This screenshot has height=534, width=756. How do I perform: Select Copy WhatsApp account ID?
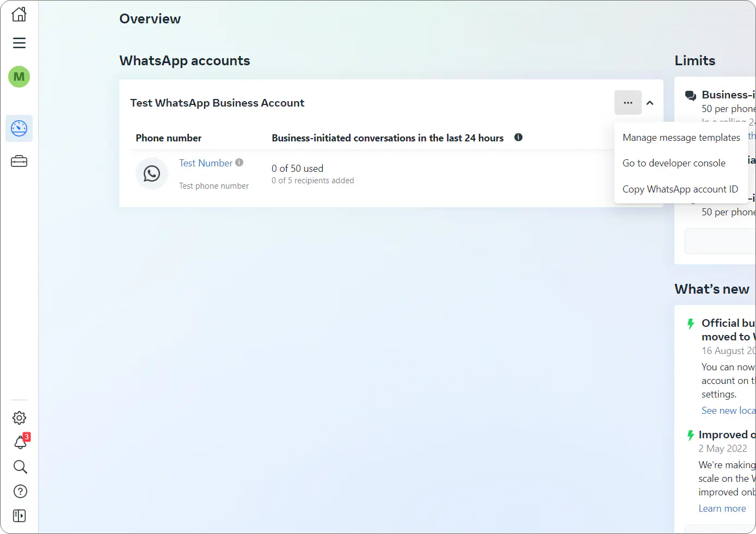pyautogui.click(x=681, y=189)
